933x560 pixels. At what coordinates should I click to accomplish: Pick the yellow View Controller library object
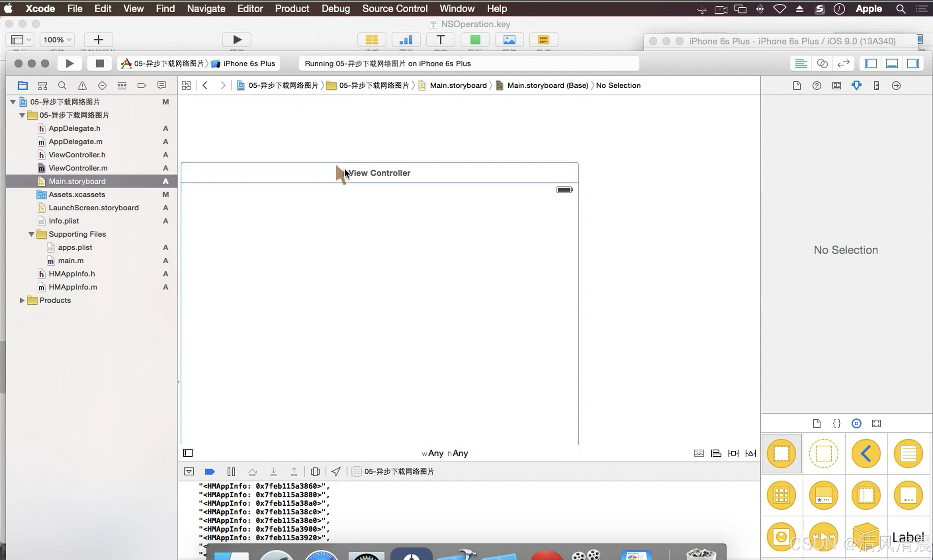pos(781,453)
